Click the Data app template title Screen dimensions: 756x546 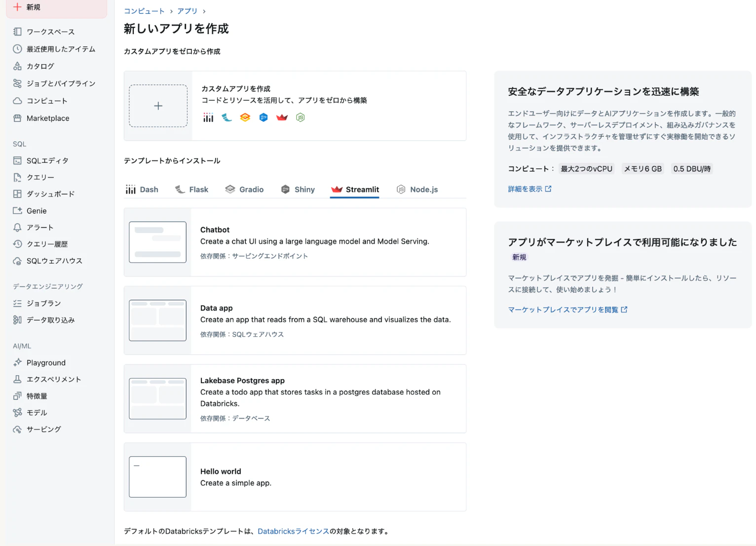click(216, 308)
